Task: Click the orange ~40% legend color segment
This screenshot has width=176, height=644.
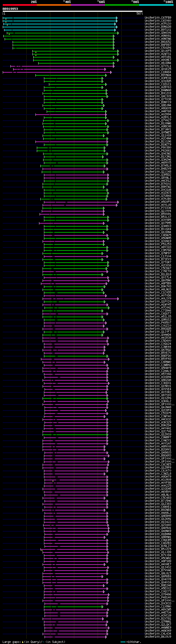Action: (x=54, y=5)
